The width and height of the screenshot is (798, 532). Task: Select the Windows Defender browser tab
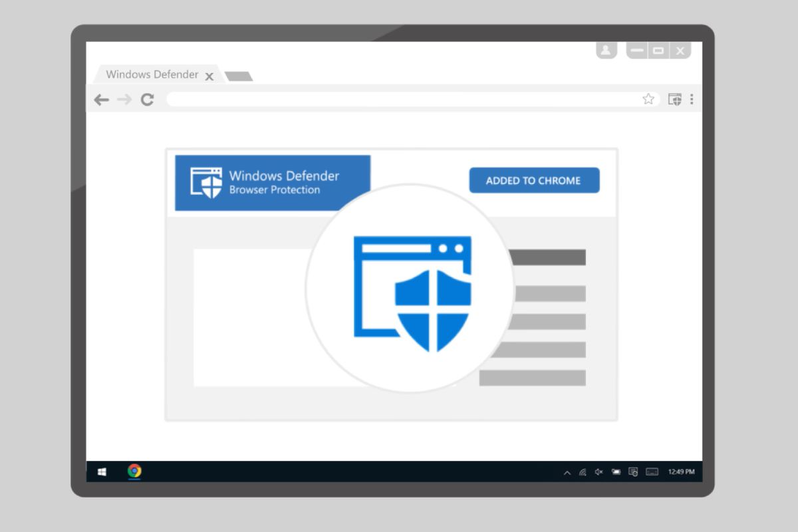(152, 74)
